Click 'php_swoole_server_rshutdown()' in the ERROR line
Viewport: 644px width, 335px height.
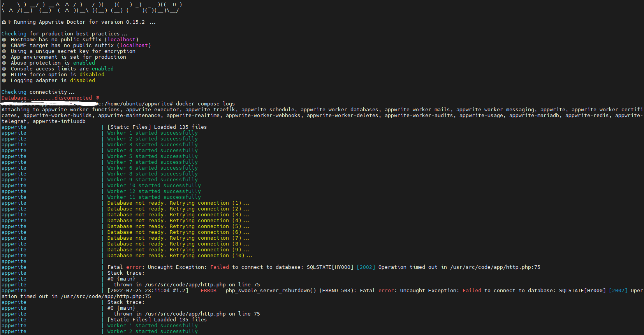point(271,291)
